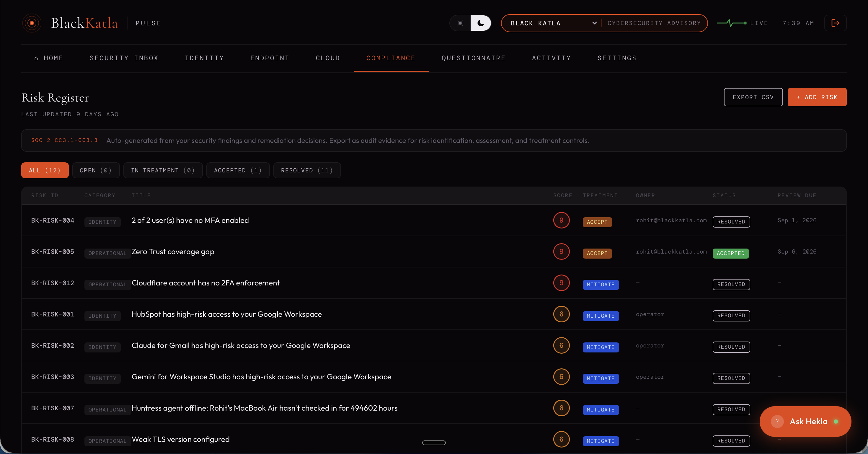Click the Add Risk button
868x454 pixels.
coord(817,97)
